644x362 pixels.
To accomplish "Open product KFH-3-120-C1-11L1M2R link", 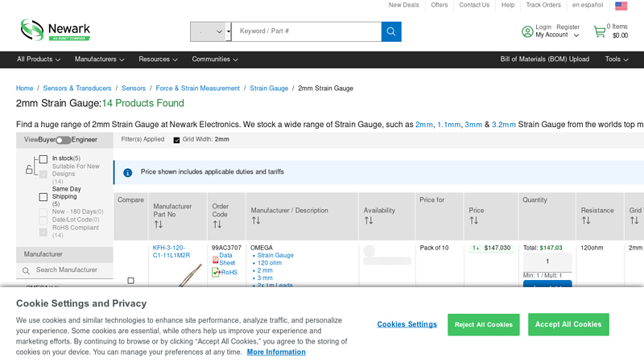I will (171, 252).
